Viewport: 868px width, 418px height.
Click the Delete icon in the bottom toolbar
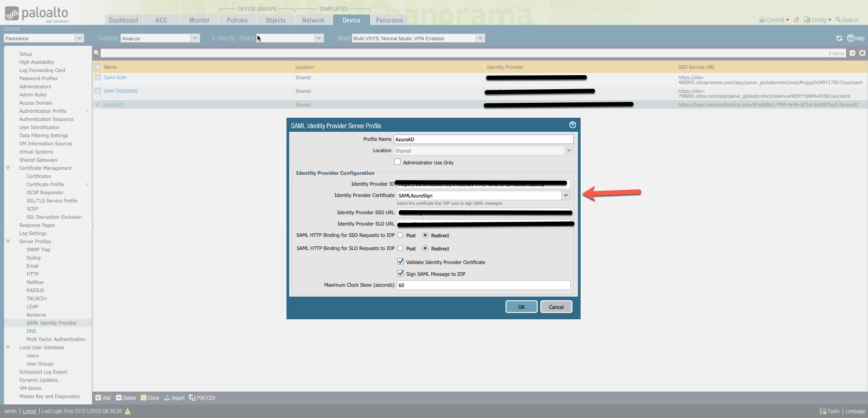119,398
